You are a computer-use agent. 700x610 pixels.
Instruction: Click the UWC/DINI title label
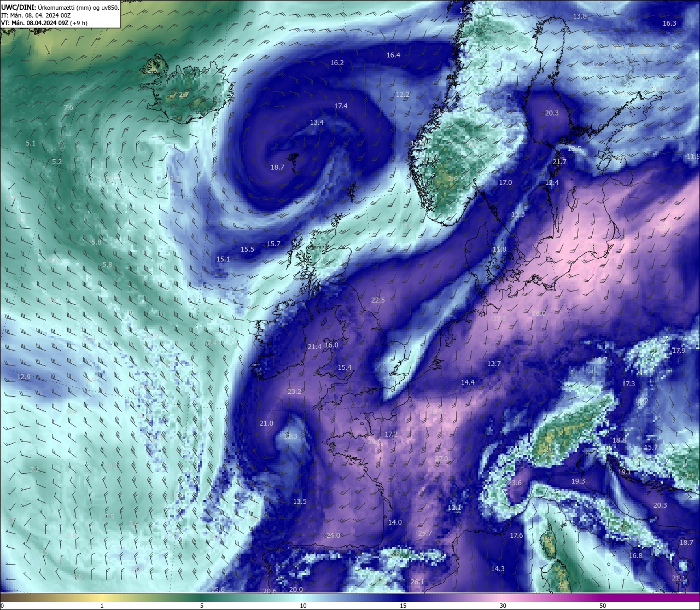(19, 7)
